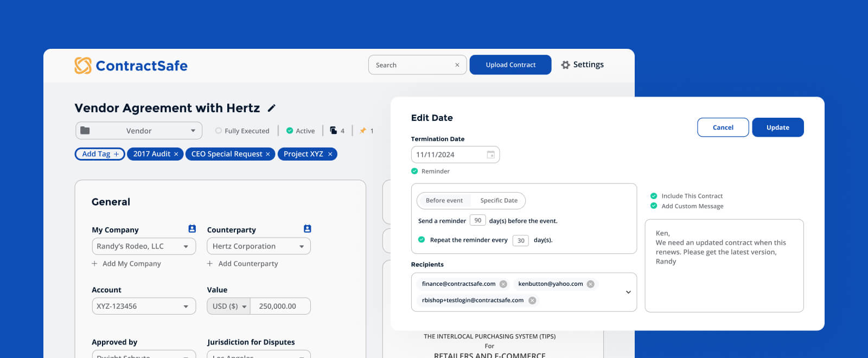Click the 90 days before event field
Viewport: 868px width, 358px height.
[477, 220]
